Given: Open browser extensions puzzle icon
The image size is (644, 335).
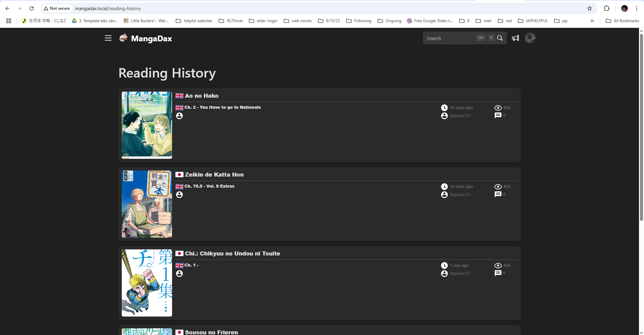Looking at the screenshot, I should tap(606, 8).
